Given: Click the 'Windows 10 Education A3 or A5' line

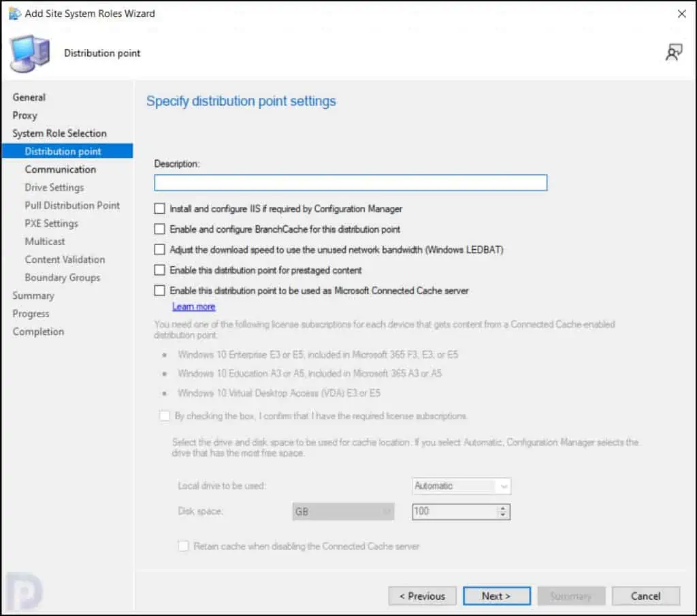Looking at the screenshot, I should point(310,373).
